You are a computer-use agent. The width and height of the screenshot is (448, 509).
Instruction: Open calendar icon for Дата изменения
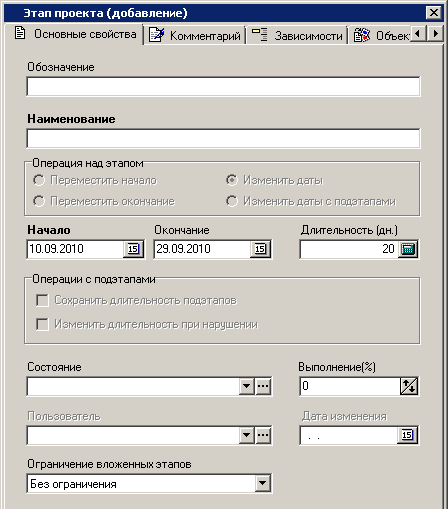click(x=407, y=435)
